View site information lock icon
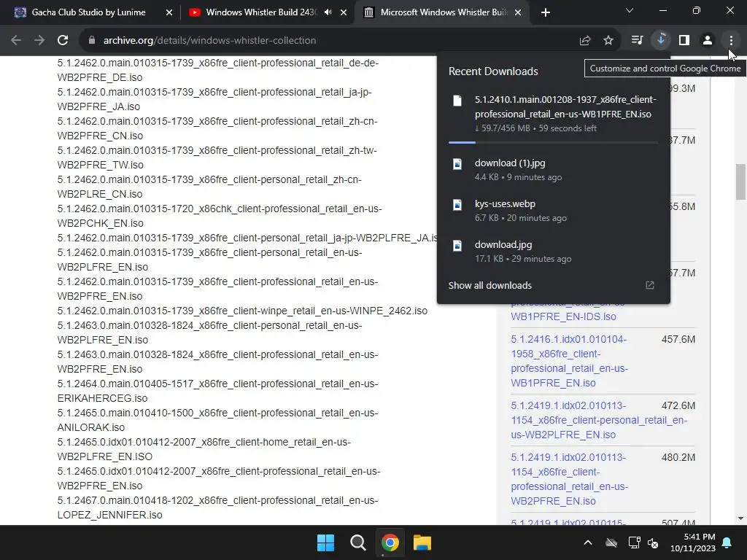The image size is (747, 560). coord(92,41)
